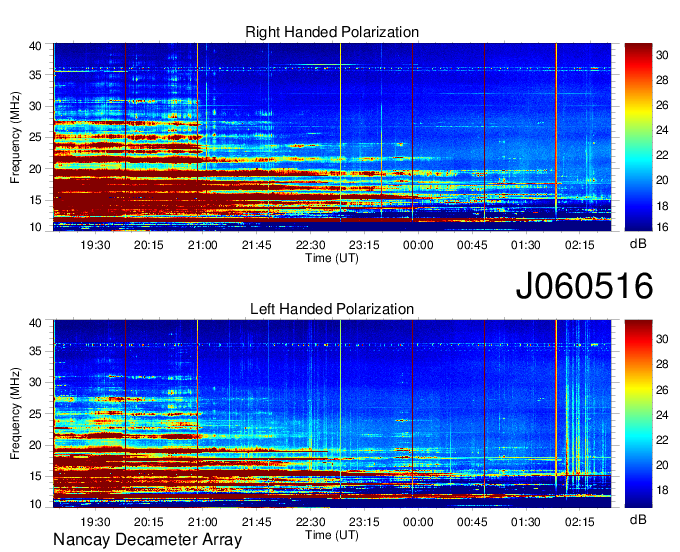680x552 pixels.
Task: Click "Time (UT)" label under the Left Handed plot
Action: click(x=332, y=535)
